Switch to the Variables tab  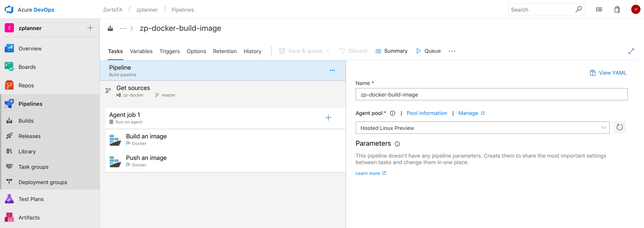pos(141,51)
